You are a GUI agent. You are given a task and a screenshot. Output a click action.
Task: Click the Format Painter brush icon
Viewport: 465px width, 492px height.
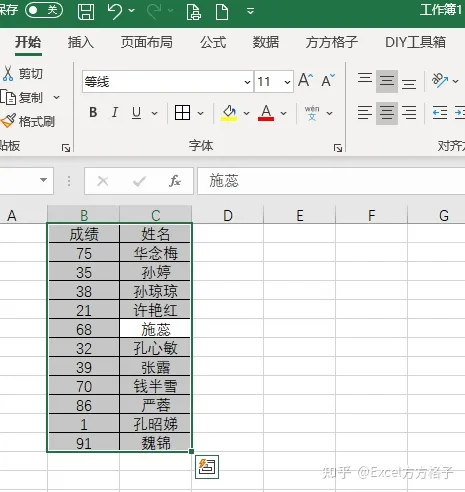pos(8,121)
